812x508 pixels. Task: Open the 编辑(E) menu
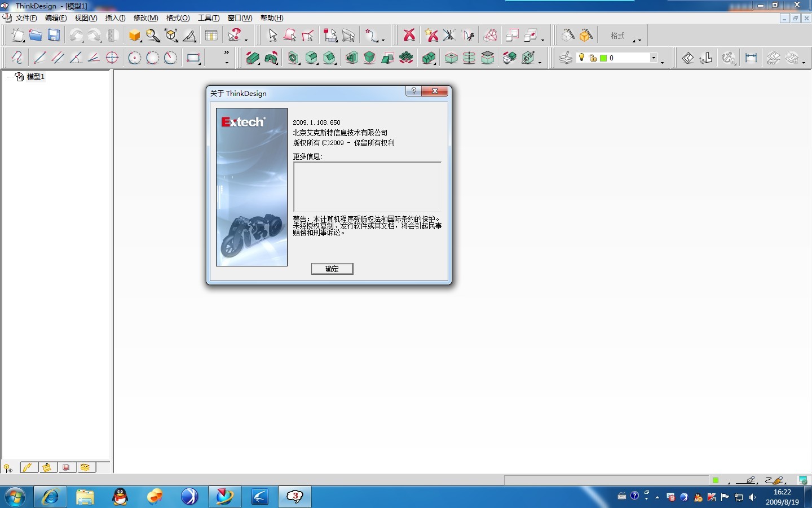(x=56, y=18)
